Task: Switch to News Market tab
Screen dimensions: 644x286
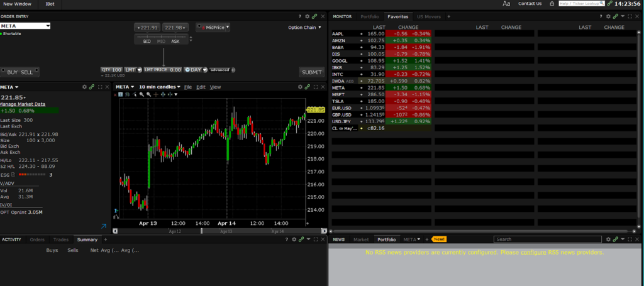Action: coord(362,239)
